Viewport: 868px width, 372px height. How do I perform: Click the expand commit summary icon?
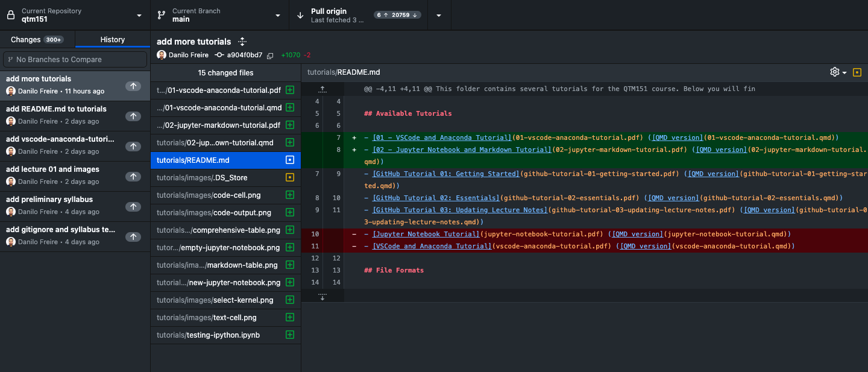(x=242, y=42)
